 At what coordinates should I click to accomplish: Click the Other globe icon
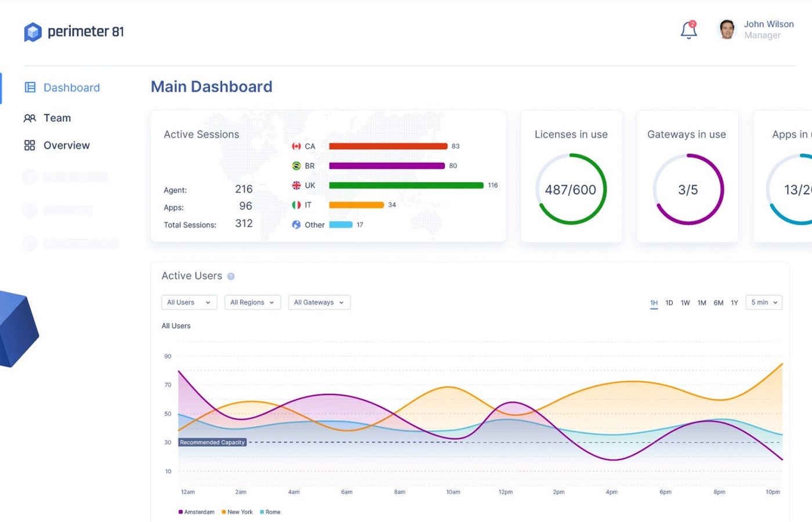(x=296, y=225)
